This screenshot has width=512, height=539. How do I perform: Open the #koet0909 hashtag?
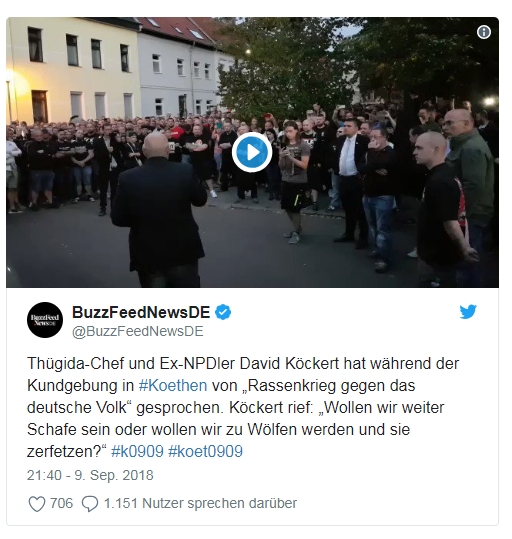pos(205,451)
